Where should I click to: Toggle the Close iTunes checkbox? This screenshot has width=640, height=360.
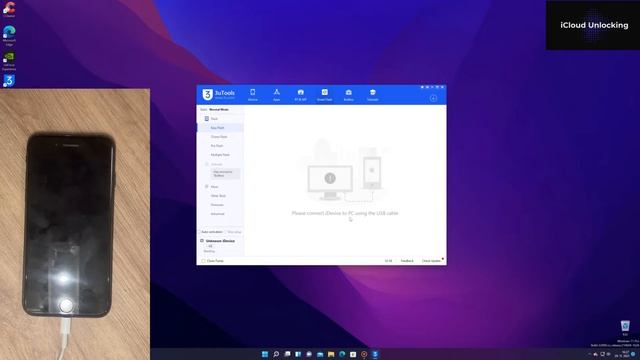[x=203, y=261]
